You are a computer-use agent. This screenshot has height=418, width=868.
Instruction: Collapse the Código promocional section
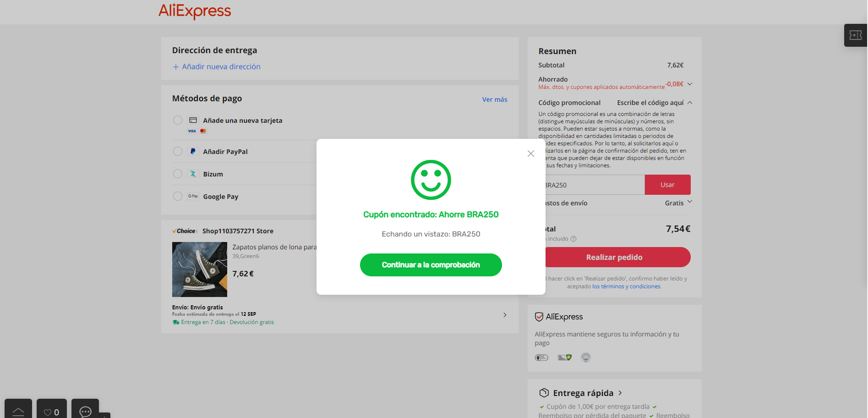pos(690,103)
